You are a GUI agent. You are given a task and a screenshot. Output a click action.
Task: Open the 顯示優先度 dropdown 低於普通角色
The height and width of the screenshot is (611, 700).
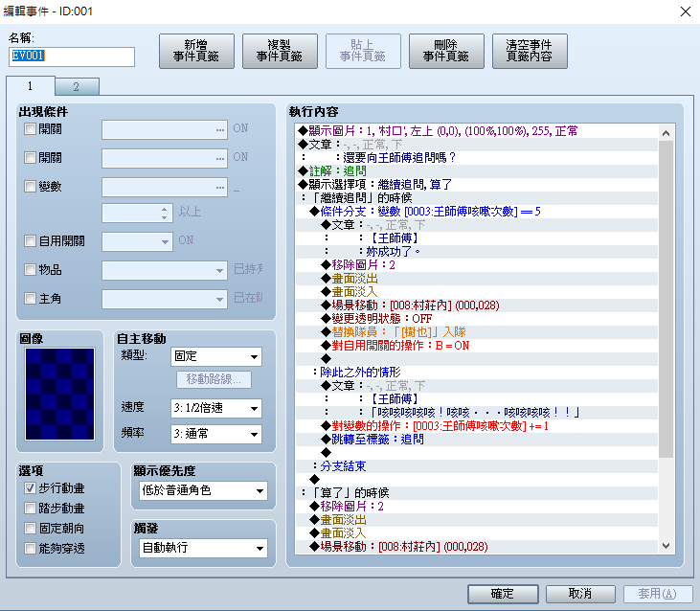[x=203, y=490]
